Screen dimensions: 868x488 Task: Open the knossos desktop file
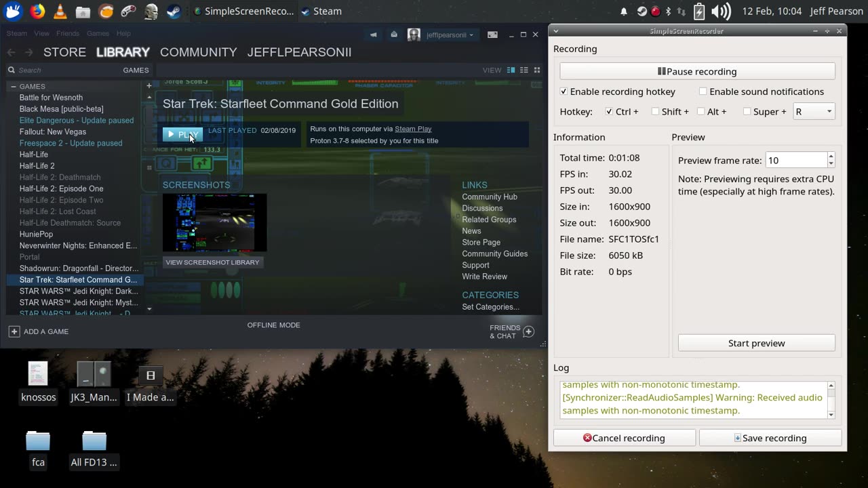pos(38,382)
